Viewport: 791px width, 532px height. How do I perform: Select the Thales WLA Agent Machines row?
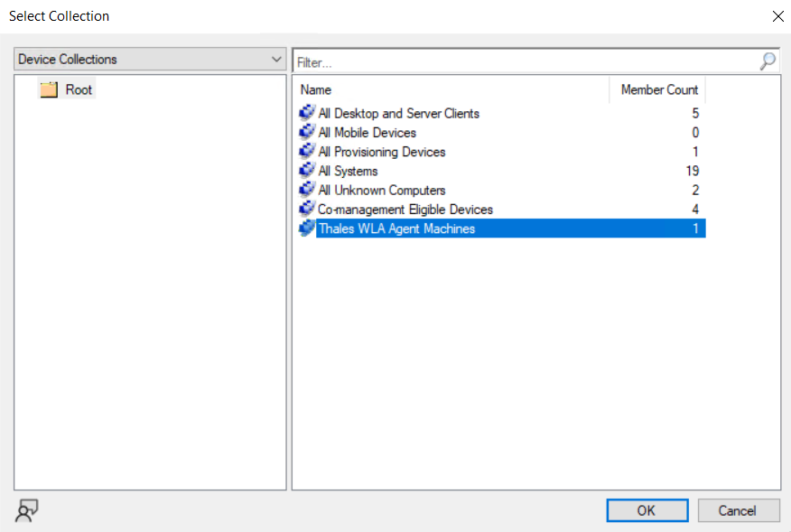(502, 229)
